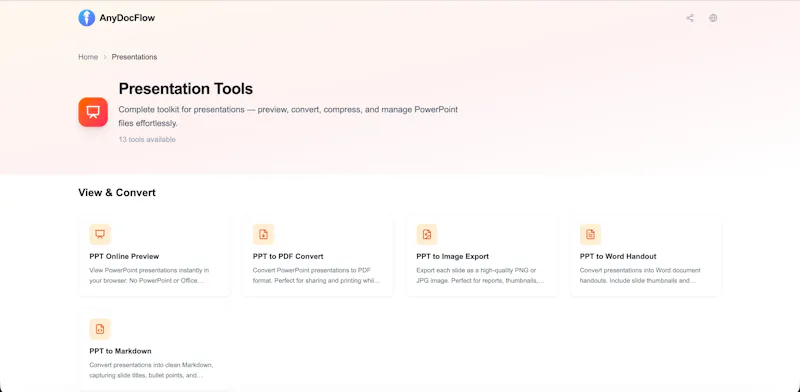Image resolution: width=800 pixels, height=392 pixels.
Task: Click the View & Convert section heading
Action: tap(117, 192)
